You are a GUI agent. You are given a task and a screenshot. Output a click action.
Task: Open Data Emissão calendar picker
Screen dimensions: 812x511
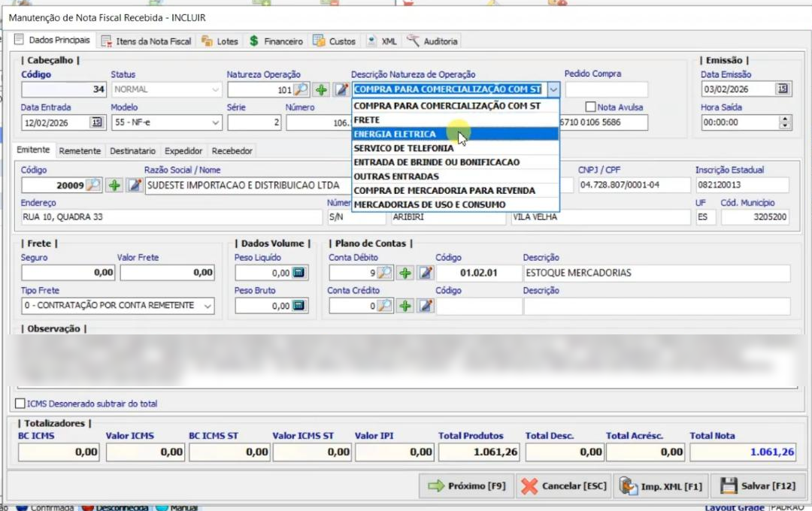pos(783,89)
